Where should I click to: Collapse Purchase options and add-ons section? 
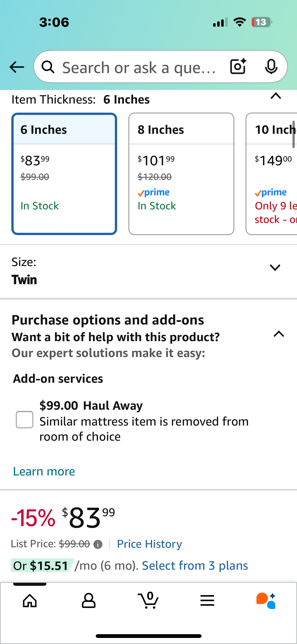(279, 334)
